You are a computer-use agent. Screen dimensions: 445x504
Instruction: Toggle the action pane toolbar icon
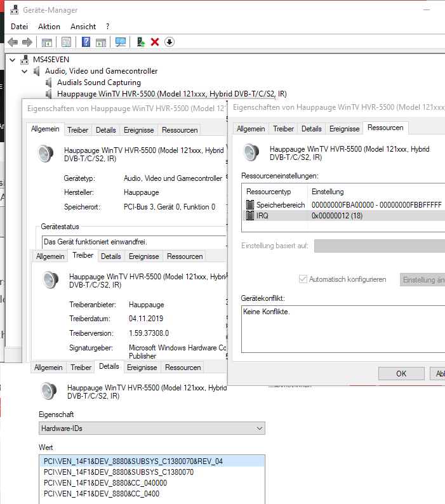(x=101, y=42)
